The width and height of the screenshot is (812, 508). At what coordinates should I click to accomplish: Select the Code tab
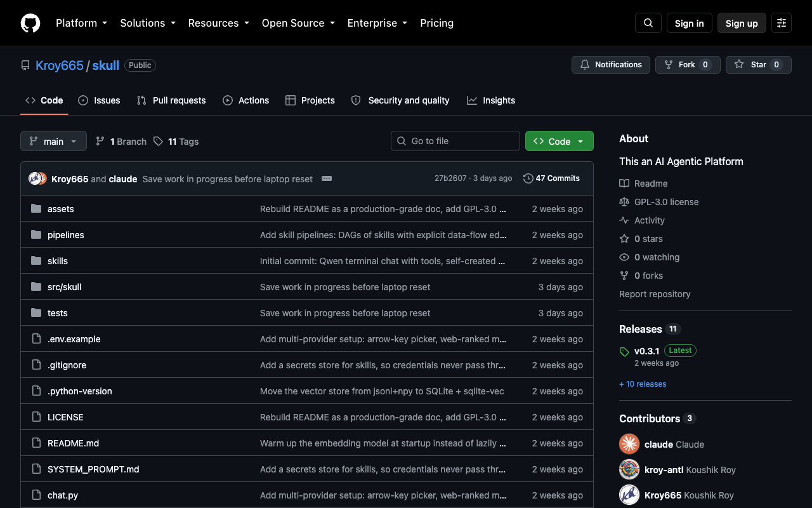44,100
